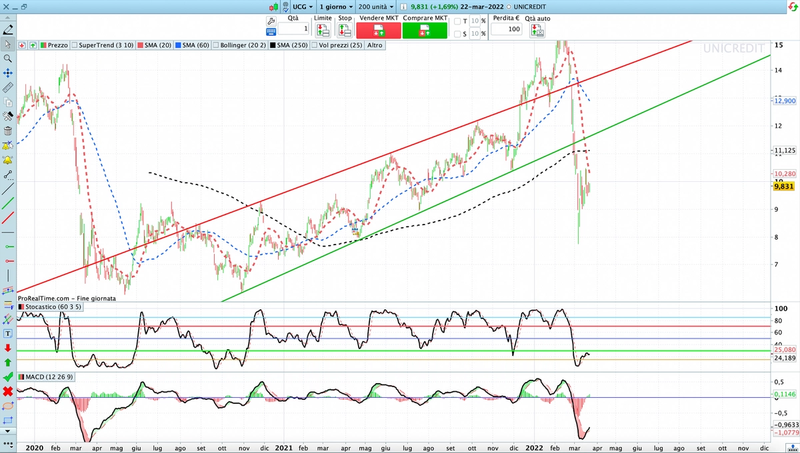Click the T percentage value field
The width and height of the screenshot is (800, 453).
point(474,21)
